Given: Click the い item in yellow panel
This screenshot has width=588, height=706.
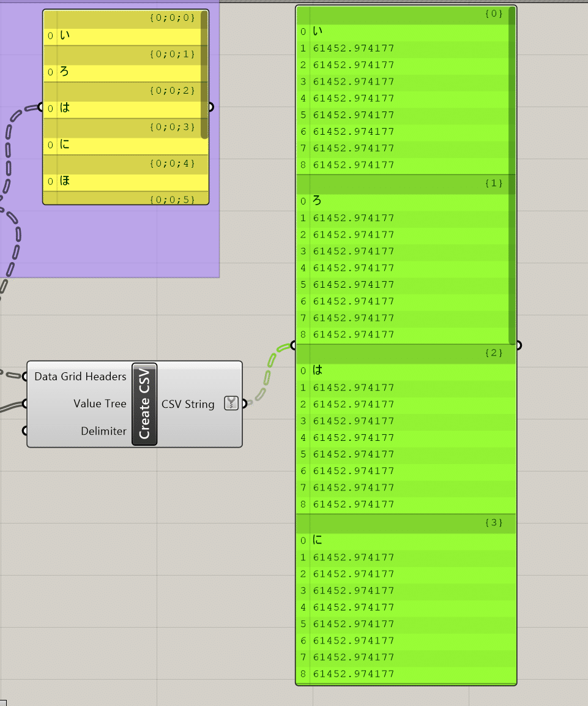Looking at the screenshot, I should (122, 36).
